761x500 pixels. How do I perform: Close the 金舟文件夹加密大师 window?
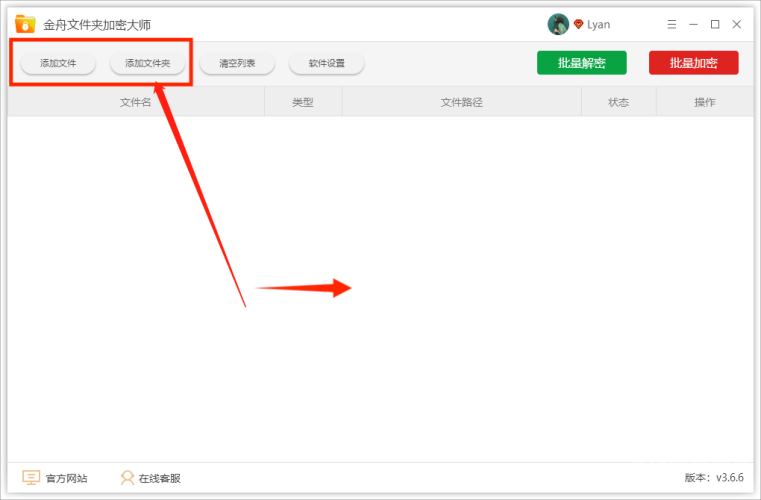[737, 24]
